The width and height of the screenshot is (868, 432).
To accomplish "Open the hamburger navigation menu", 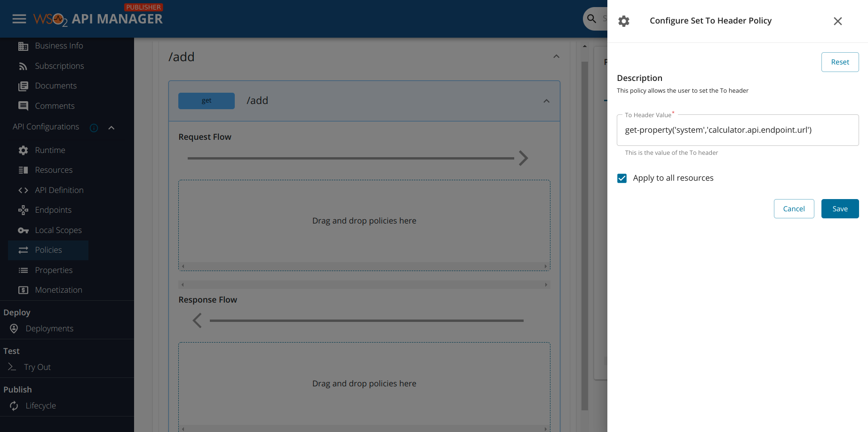I will [x=19, y=19].
